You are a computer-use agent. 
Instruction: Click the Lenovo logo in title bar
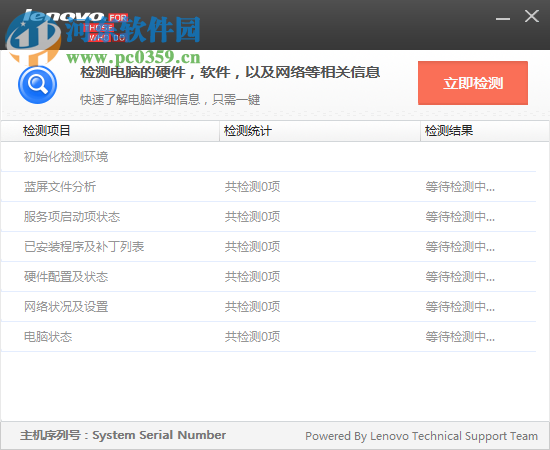point(75,25)
